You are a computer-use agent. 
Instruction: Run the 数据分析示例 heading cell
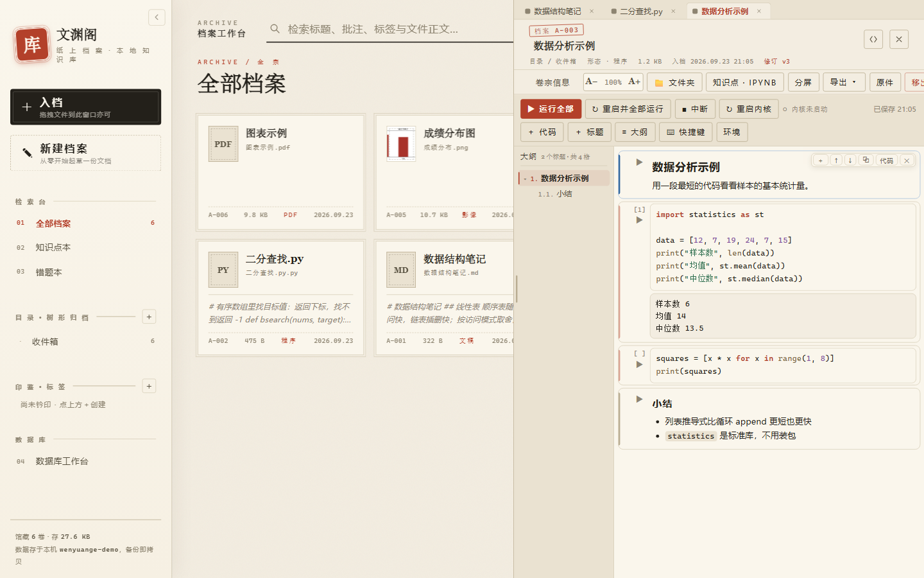click(x=639, y=162)
